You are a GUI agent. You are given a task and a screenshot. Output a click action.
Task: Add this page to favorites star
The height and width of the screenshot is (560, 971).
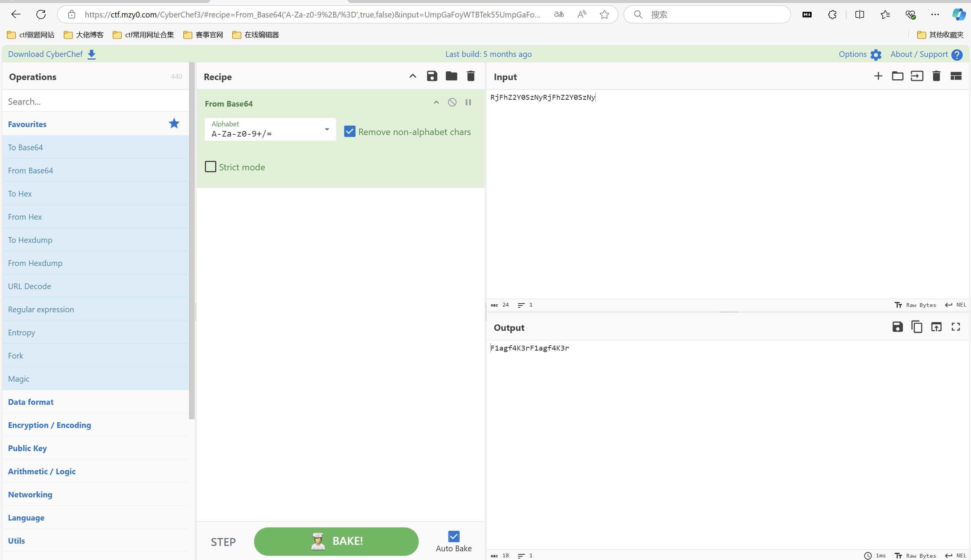(604, 15)
